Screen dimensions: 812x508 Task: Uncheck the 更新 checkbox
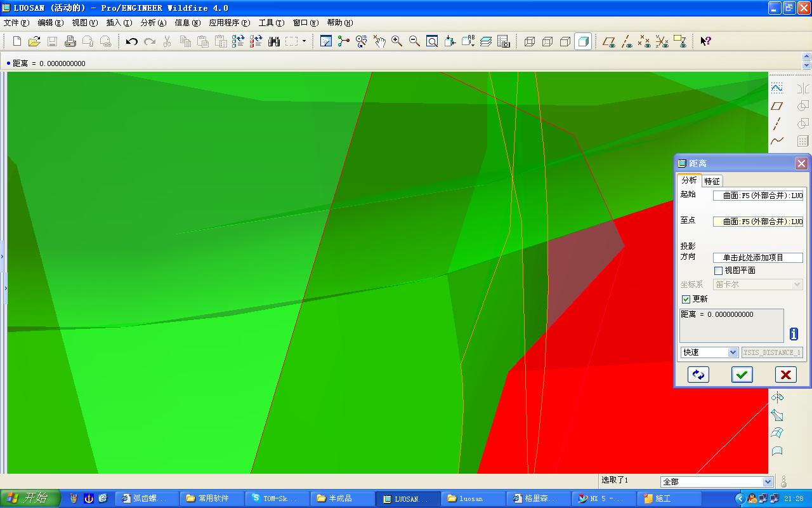(x=686, y=299)
